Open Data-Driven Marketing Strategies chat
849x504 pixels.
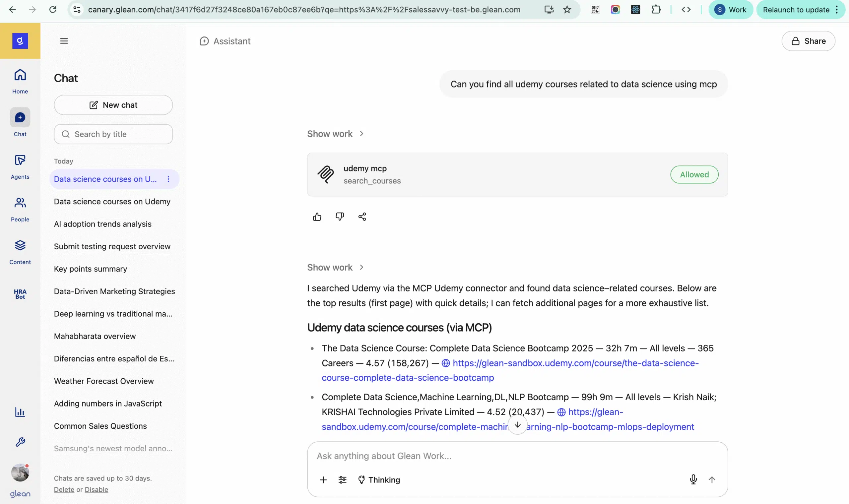(x=114, y=291)
